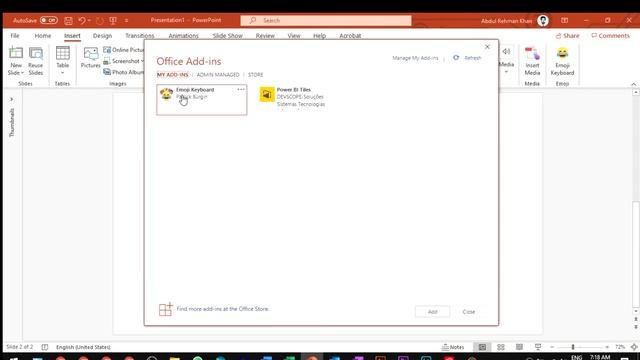Image resolution: width=640 pixels, height=360 pixels.
Task: Refresh the add-ins list
Action: coord(467,58)
